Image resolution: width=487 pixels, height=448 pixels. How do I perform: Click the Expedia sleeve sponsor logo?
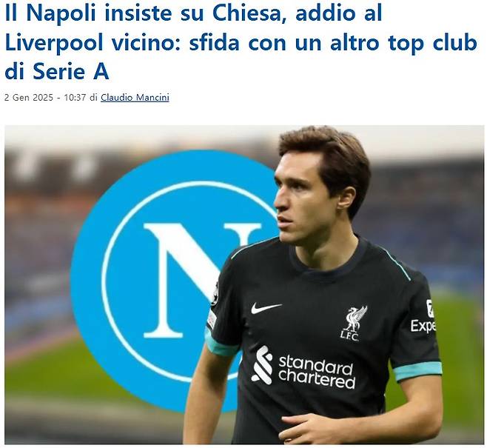423,318
